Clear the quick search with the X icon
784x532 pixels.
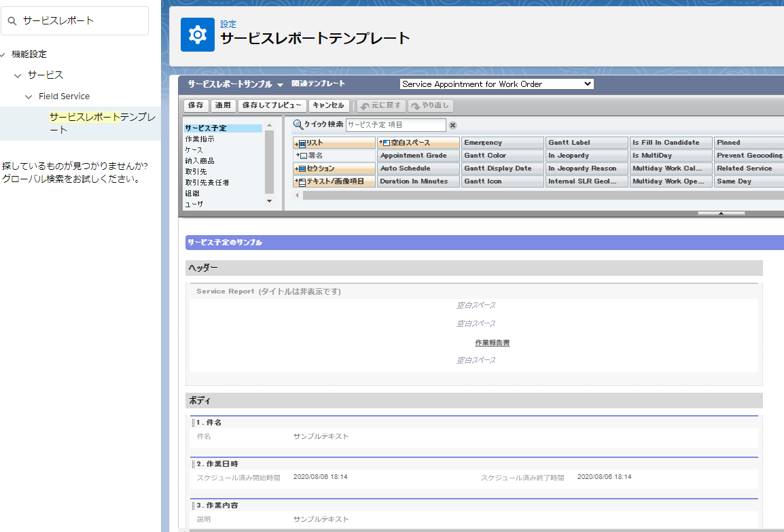[452, 125]
